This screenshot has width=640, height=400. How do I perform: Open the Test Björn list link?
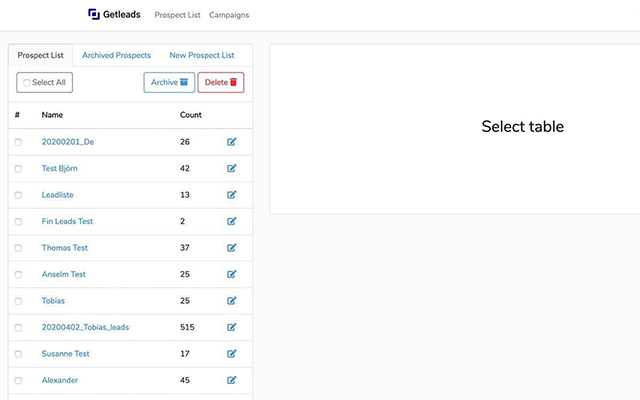60,168
